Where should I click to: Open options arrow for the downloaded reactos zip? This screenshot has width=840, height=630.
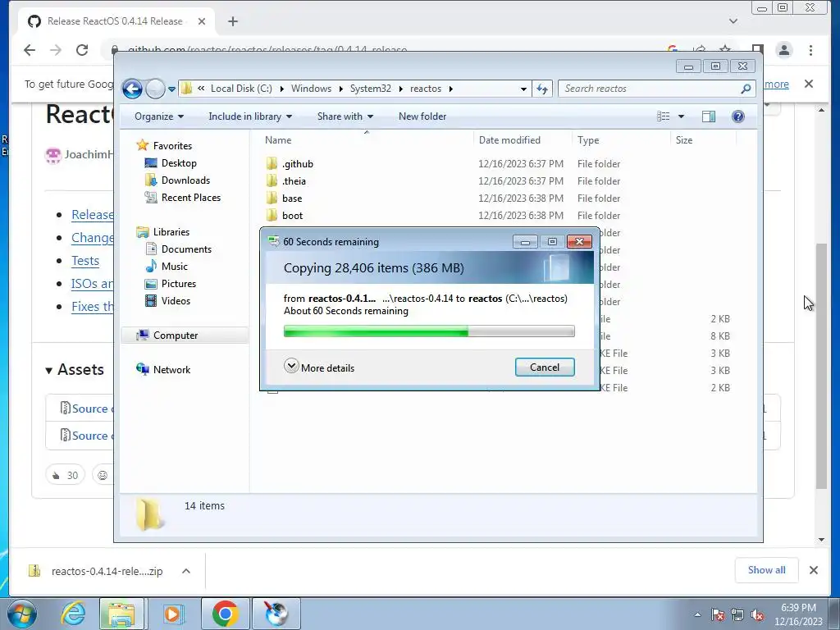tap(186, 571)
